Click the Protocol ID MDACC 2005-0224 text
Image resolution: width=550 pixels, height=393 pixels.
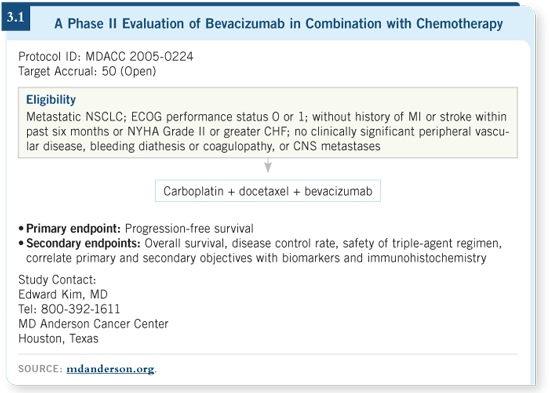(106, 56)
